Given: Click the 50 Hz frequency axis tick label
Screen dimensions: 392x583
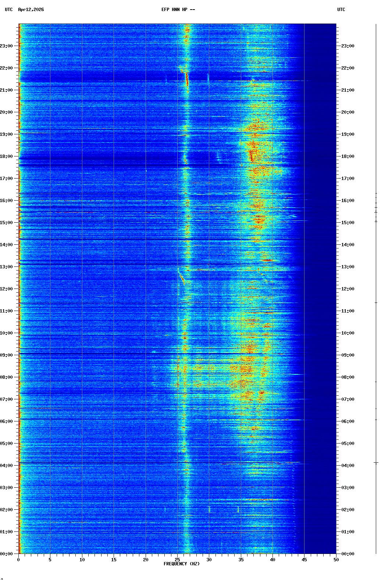Looking at the screenshot, I should [x=336, y=560].
